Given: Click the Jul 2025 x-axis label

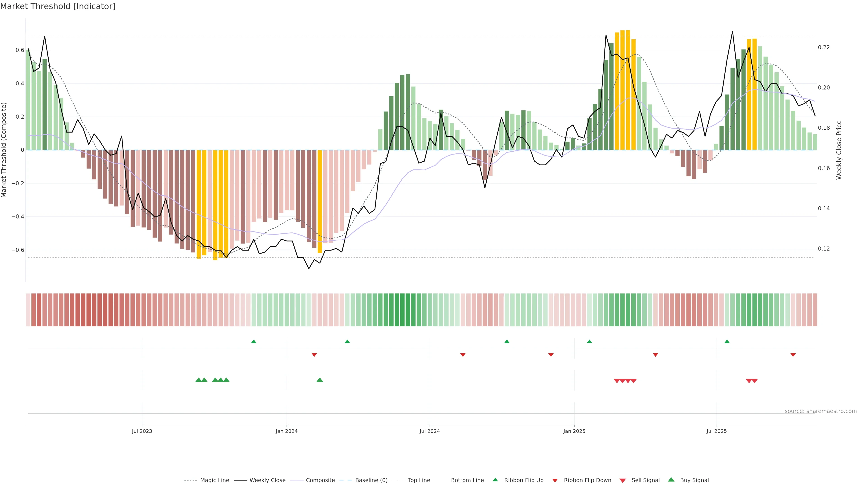Looking at the screenshot, I should [716, 432].
